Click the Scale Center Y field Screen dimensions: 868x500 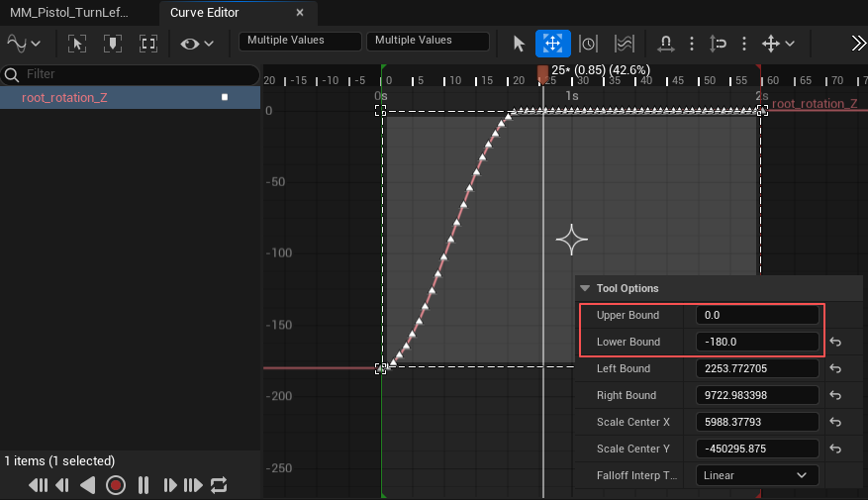coord(757,449)
